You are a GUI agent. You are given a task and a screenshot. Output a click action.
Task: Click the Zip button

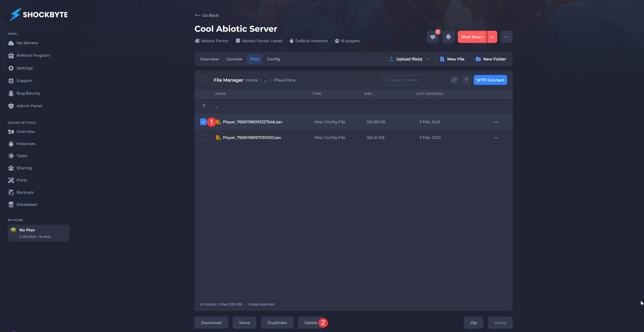(x=473, y=323)
